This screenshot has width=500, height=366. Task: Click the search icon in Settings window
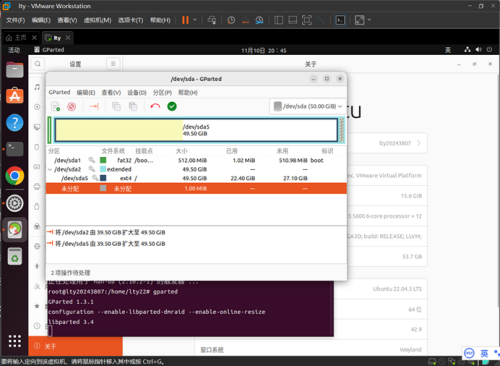tap(38, 64)
